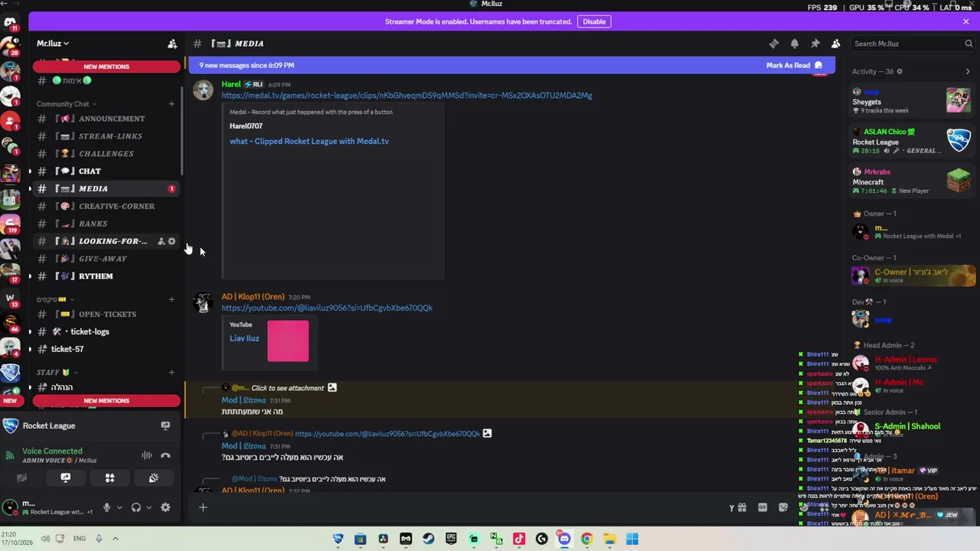Open message attachment plus button
This screenshot has height=551, width=980.
[x=203, y=507]
